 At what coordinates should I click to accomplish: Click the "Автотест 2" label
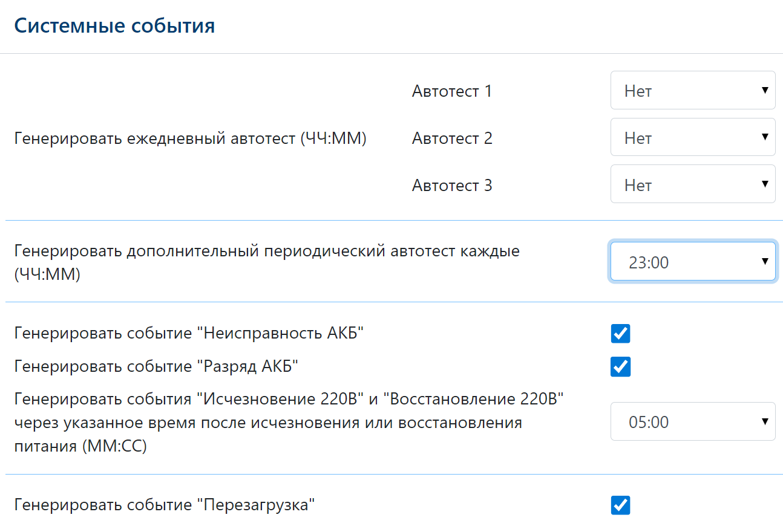451,138
